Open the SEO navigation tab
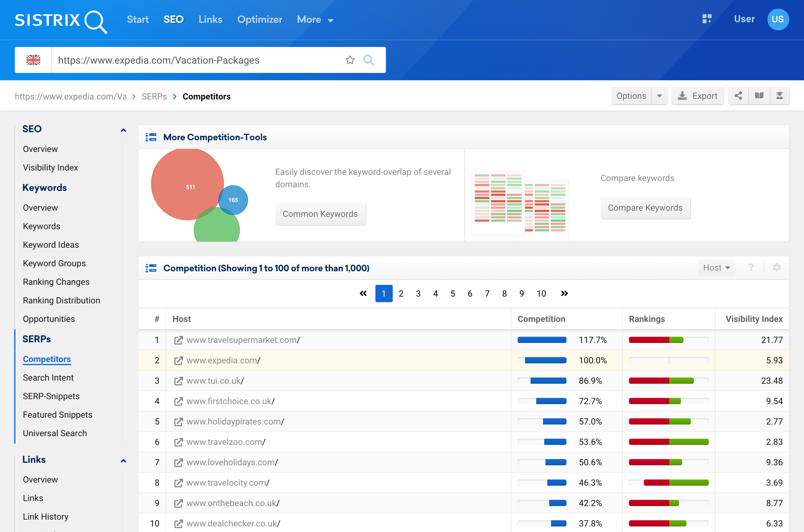Viewport: 804px width, 532px height. coord(173,20)
